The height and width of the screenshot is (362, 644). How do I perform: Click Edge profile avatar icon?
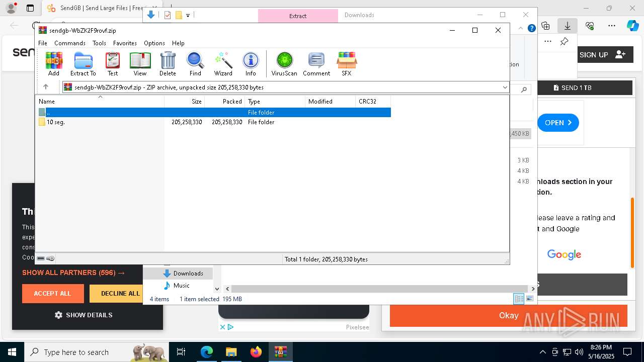point(11,8)
